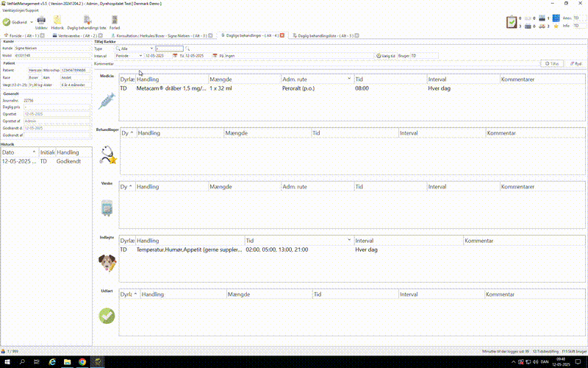This screenshot has height=368, width=588.
Task: Click the Forlad toolbar icon
Action: (115, 23)
